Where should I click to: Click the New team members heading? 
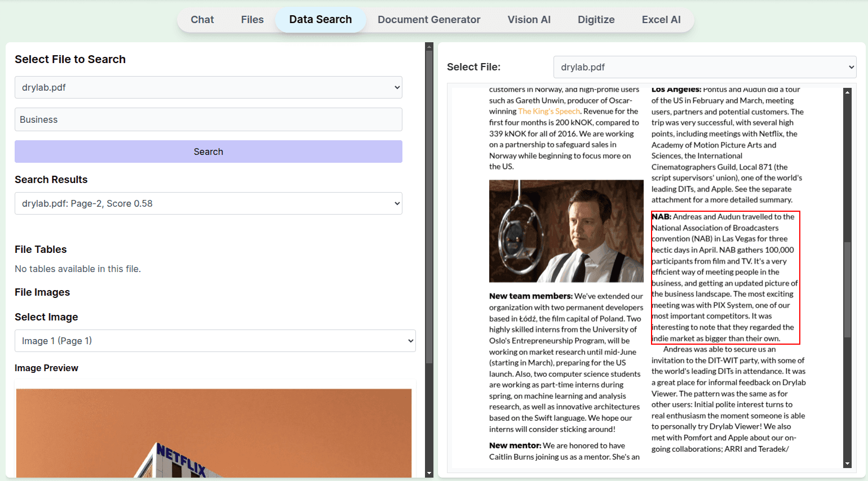(530, 296)
